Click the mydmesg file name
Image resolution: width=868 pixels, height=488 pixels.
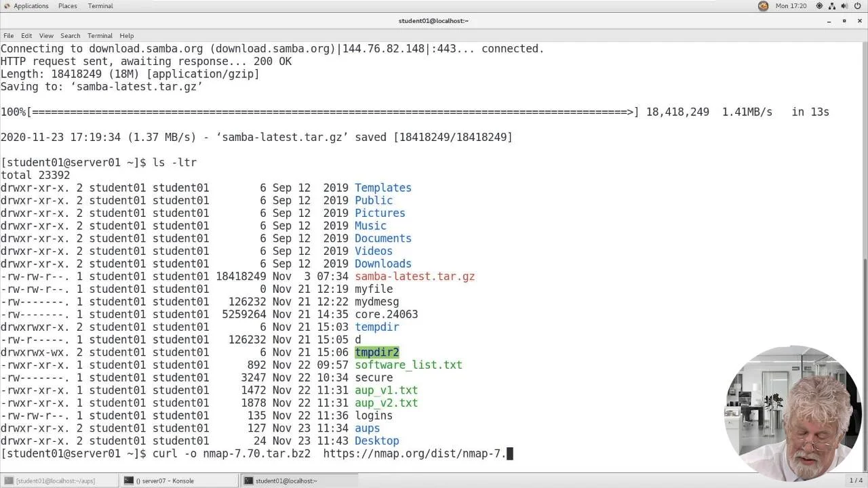[x=376, y=302]
